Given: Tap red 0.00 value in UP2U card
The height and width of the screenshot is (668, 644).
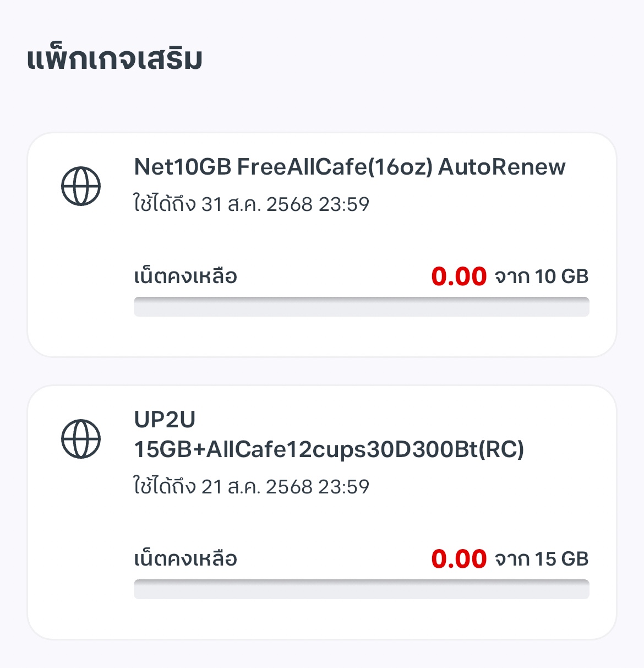Looking at the screenshot, I should 459,559.
